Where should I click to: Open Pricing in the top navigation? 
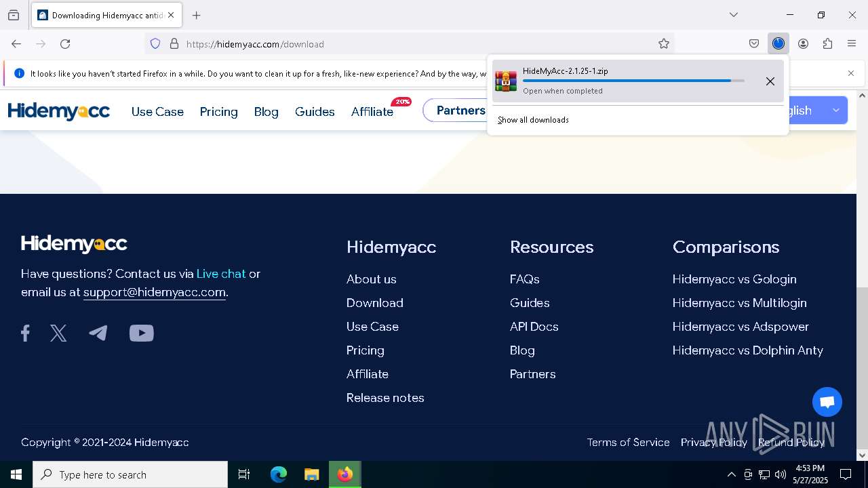click(x=218, y=112)
